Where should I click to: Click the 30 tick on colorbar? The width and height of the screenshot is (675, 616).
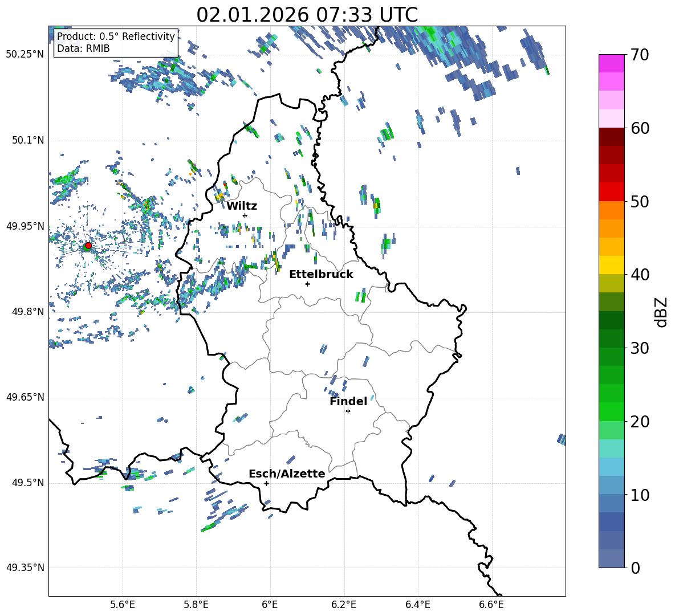640,348
